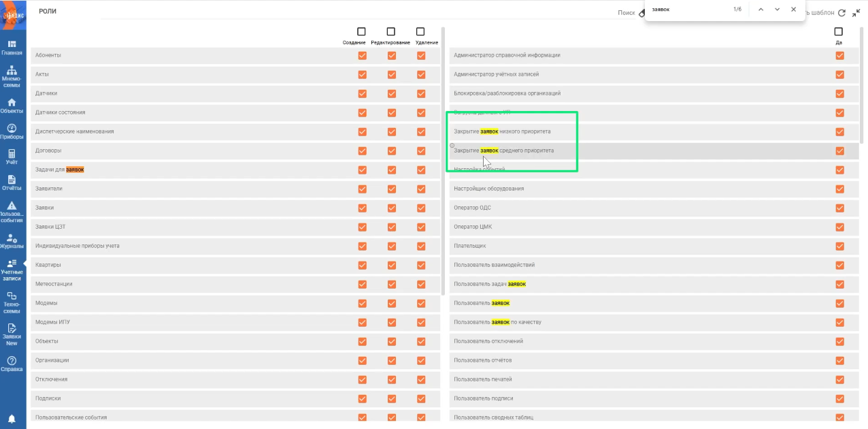This screenshot has width=868, height=429.
Task: Click the refresh icon near template button
Action: [841, 13]
